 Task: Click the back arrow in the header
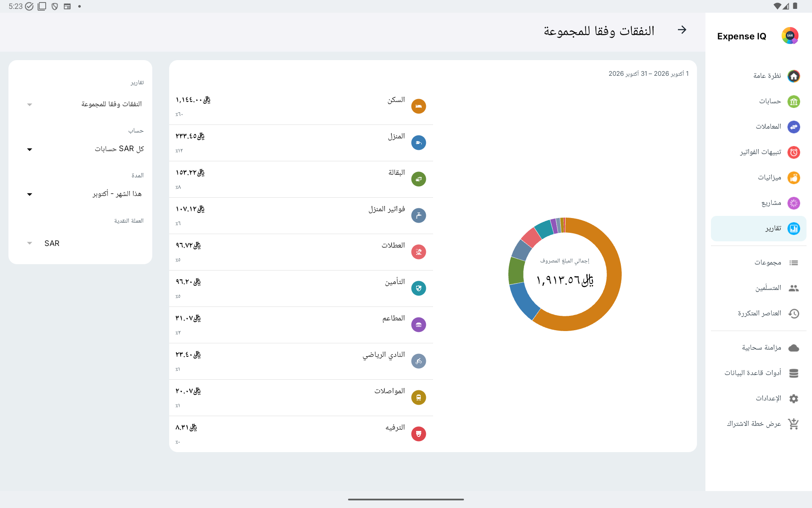[682, 30]
